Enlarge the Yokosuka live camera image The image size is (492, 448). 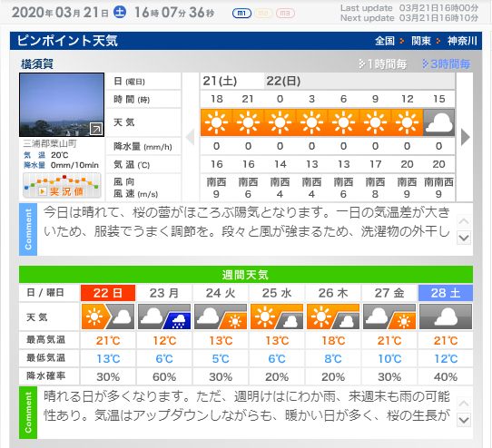62,104
